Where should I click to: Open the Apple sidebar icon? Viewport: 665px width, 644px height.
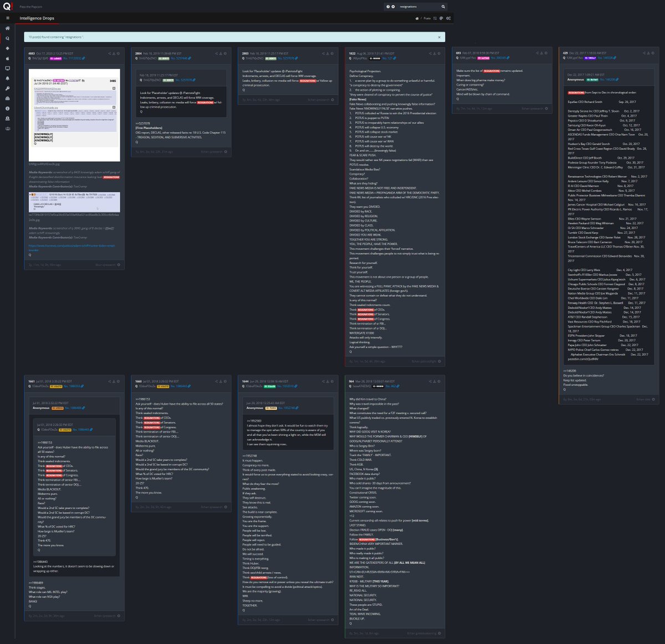[x=7, y=58]
